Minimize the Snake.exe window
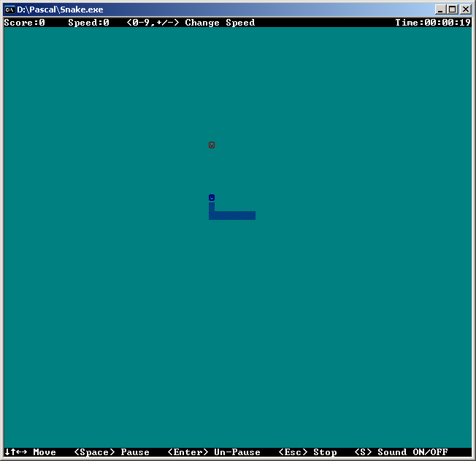Viewport: 476px width, 461px height. [x=440, y=9]
